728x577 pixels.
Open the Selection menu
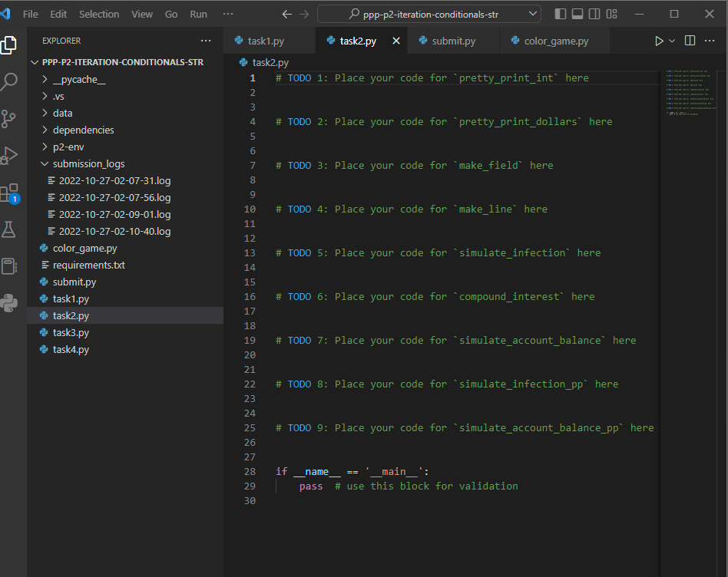pos(99,14)
